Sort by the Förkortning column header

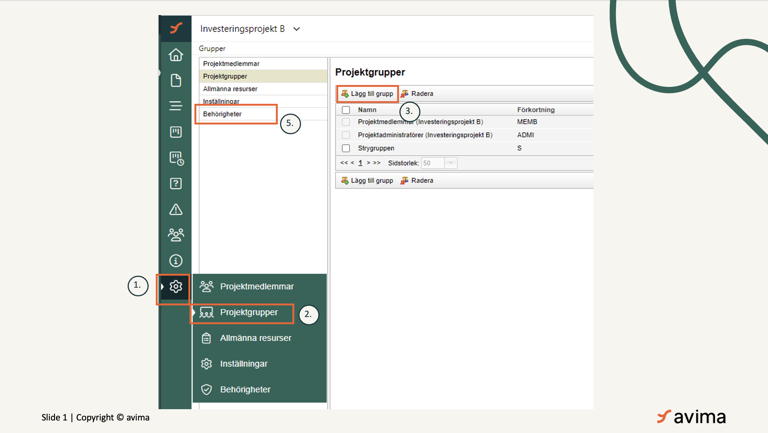[x=535, y=110]
